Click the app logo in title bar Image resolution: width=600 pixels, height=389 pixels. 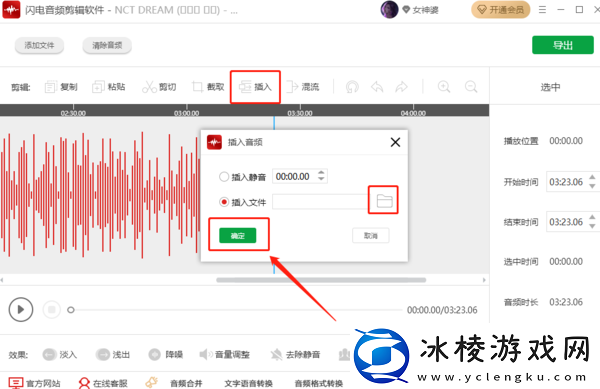[11, 10]
